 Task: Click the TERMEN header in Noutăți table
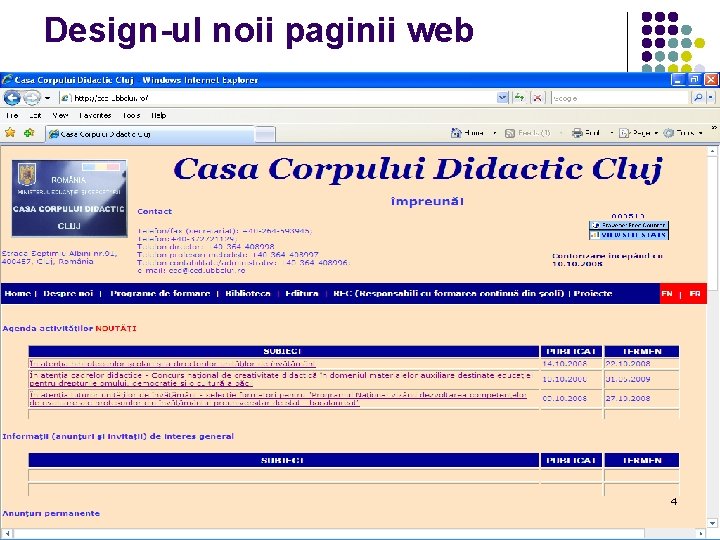pos(641,351)
